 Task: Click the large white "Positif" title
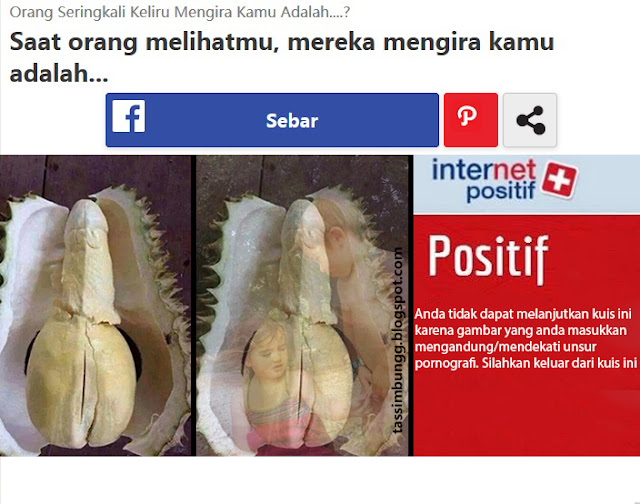488,258
